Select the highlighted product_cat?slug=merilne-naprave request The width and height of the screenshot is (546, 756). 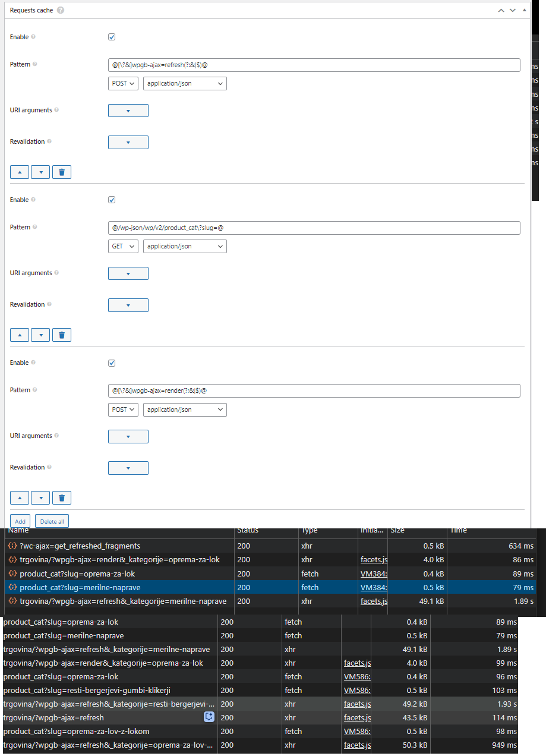270,587
